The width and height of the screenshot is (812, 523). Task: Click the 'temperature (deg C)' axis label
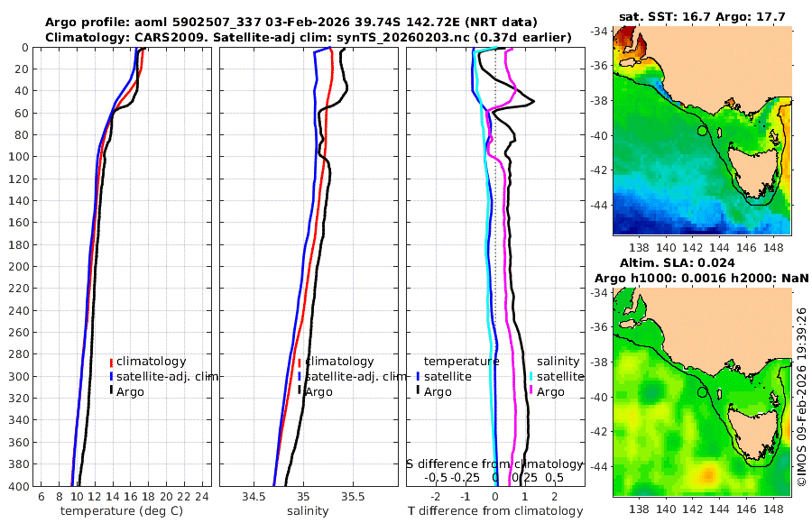(x=122, y=511)
